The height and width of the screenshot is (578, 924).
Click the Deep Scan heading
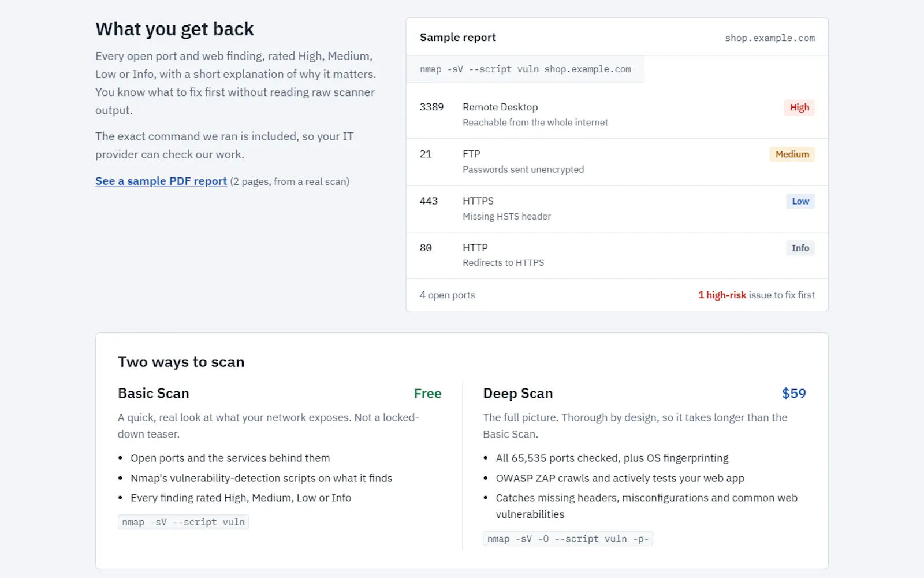[x=518, y=394]
